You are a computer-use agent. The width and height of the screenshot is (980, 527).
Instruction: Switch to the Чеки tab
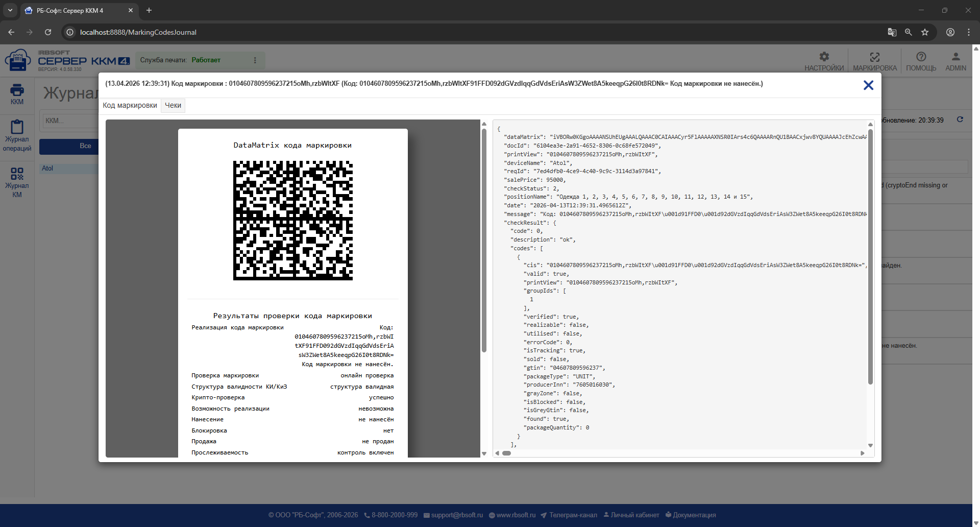coord(173,105)
